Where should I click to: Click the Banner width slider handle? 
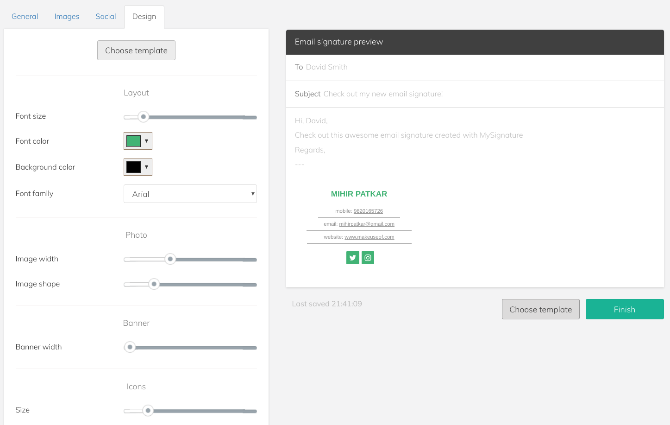pyautogui.click(x=130, y=347)
